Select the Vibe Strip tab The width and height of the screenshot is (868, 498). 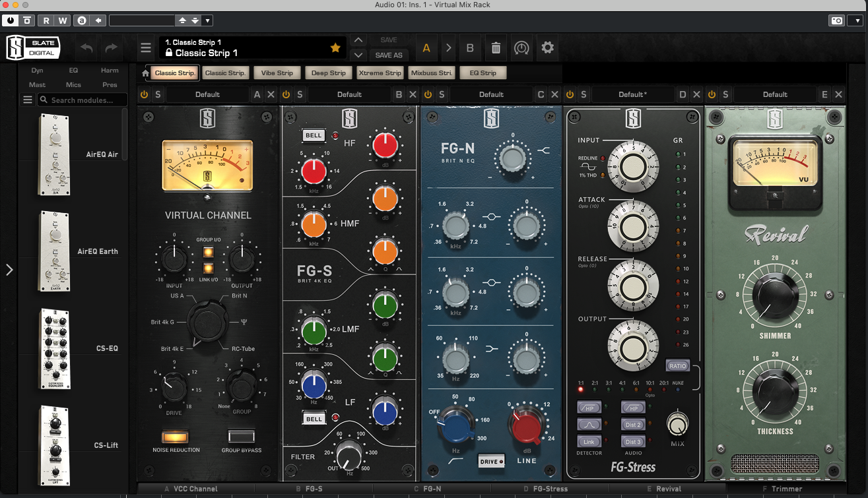277,73
